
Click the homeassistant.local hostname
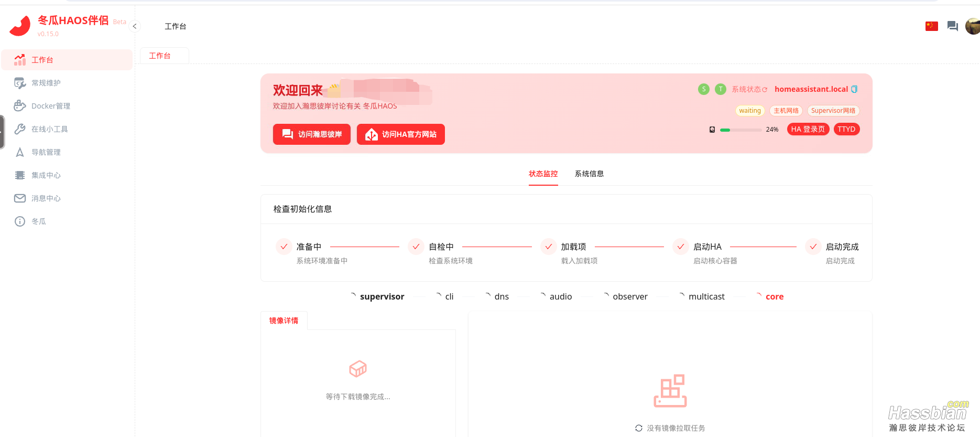[x=811, y=89]
